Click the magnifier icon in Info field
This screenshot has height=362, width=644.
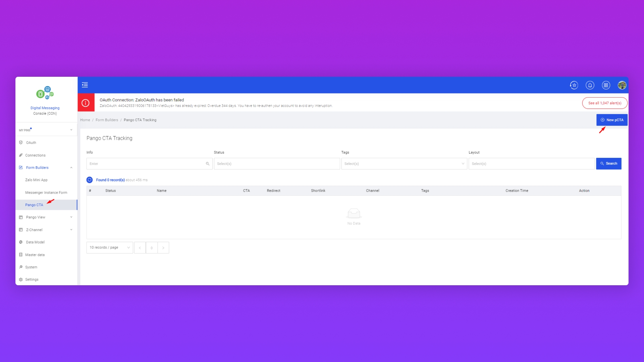[x=208, y=164]
